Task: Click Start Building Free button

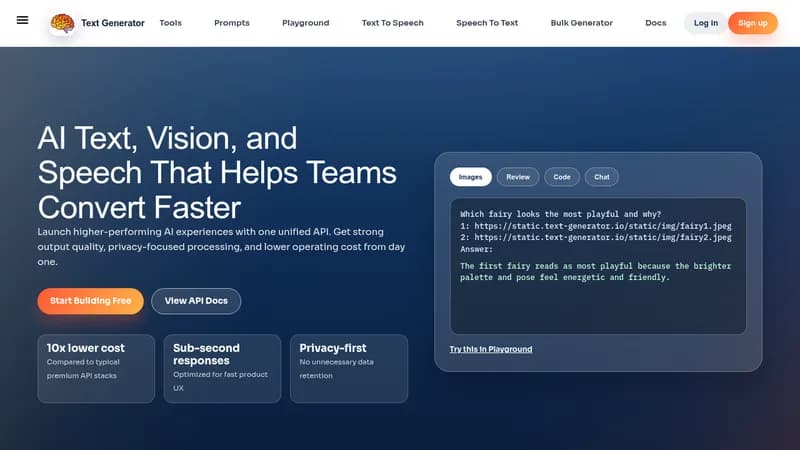Action: coord(90,301)
